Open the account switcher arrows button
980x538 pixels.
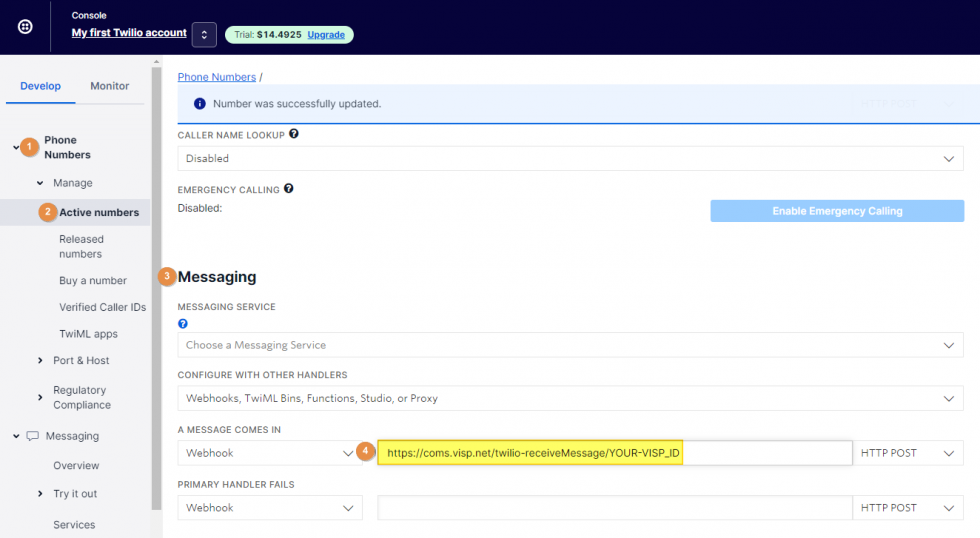coord(204,35)
